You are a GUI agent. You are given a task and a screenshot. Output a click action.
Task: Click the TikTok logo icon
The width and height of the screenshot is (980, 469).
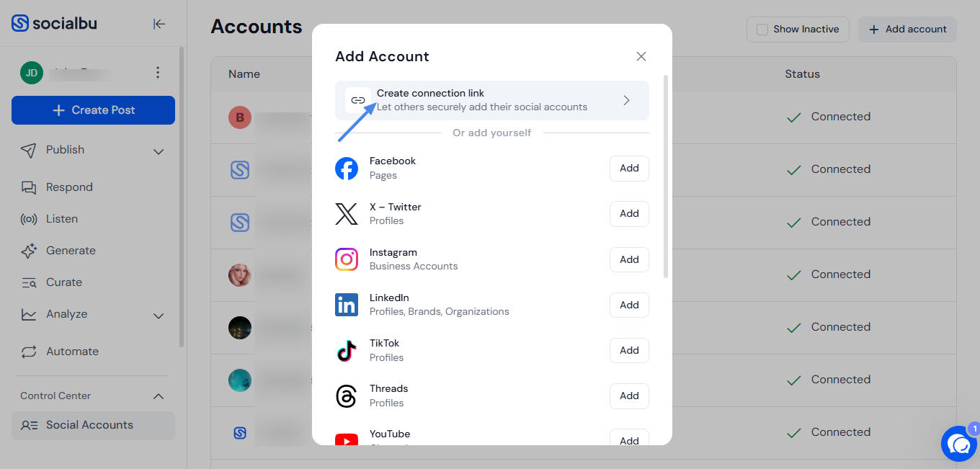[x=347, y=350]
